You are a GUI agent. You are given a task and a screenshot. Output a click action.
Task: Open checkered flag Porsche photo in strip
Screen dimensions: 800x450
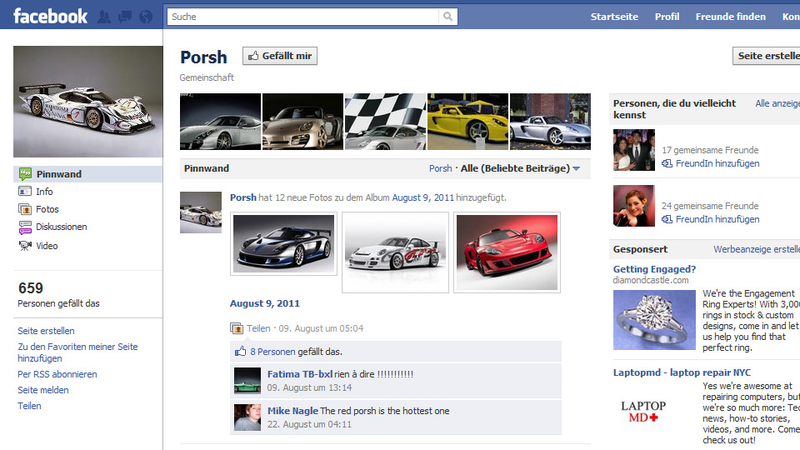point(385,121)
